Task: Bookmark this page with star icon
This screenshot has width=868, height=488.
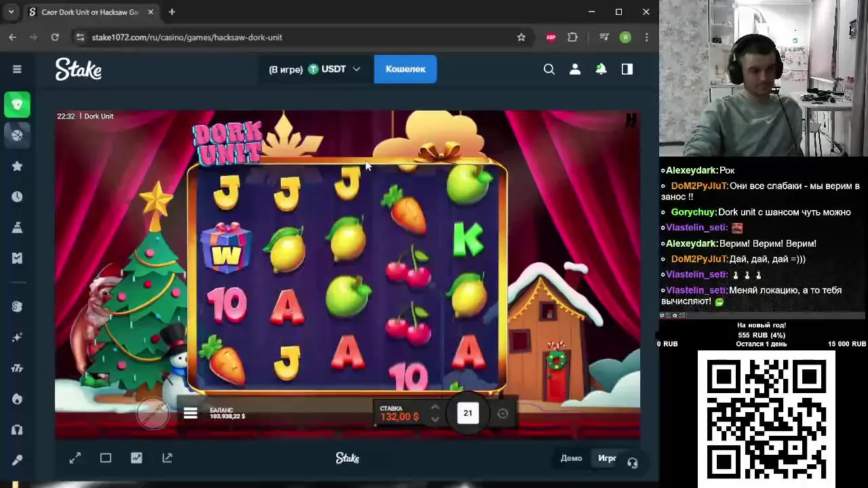Action: click(521, 37)
